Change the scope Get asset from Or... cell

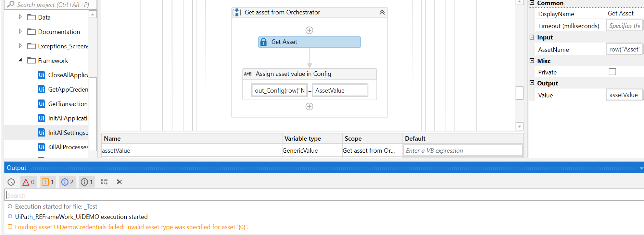372,150
